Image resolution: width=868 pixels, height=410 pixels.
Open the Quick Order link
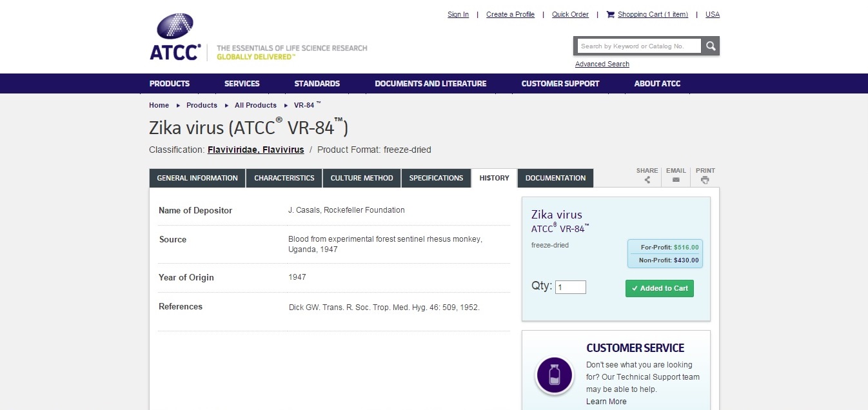point(570,14)
